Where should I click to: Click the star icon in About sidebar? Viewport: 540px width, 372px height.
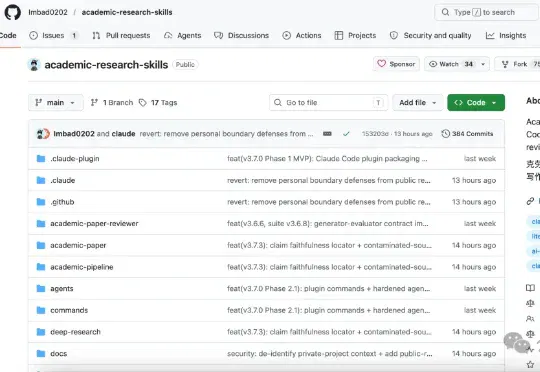(x=530, y=364)
